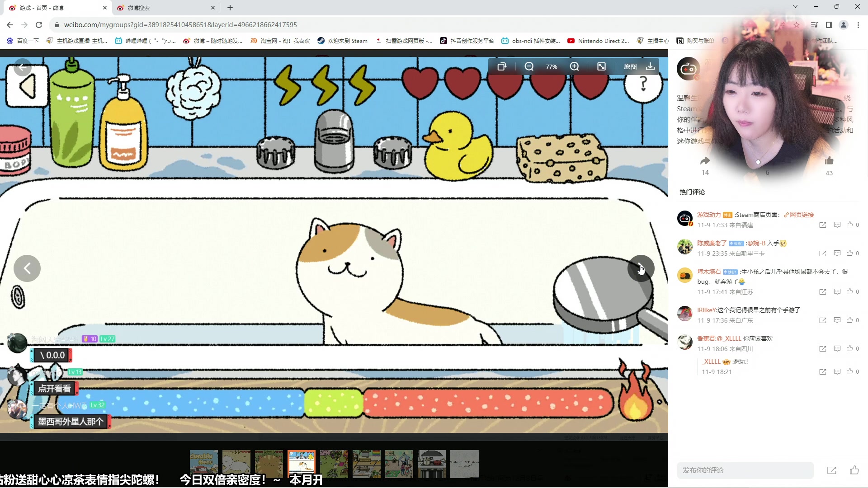
Task: Open a new browser tab
Action: (230, 8)
